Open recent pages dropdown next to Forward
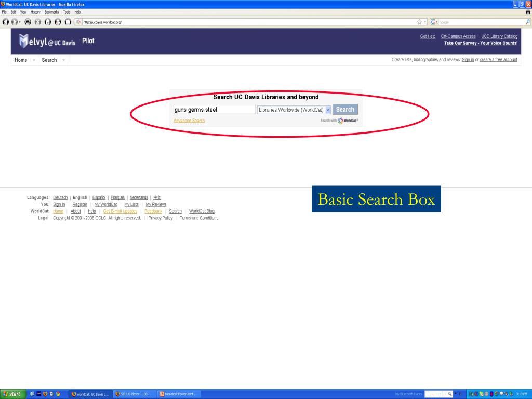 click(x=20, y=22)
